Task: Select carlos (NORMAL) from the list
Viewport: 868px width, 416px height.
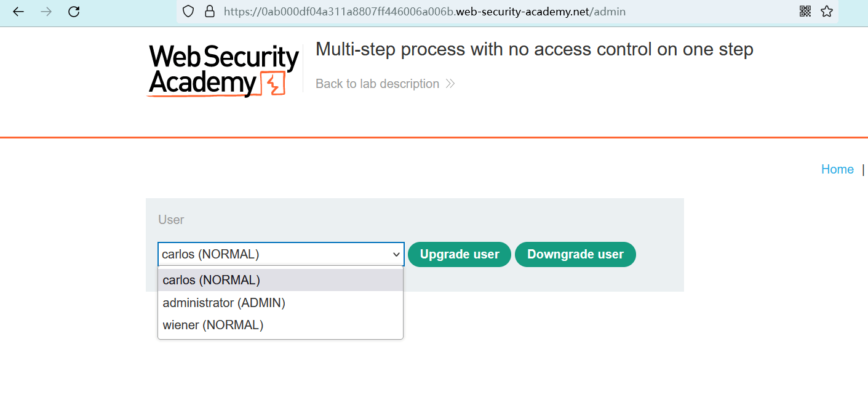Action: click(x=212, y=280)
